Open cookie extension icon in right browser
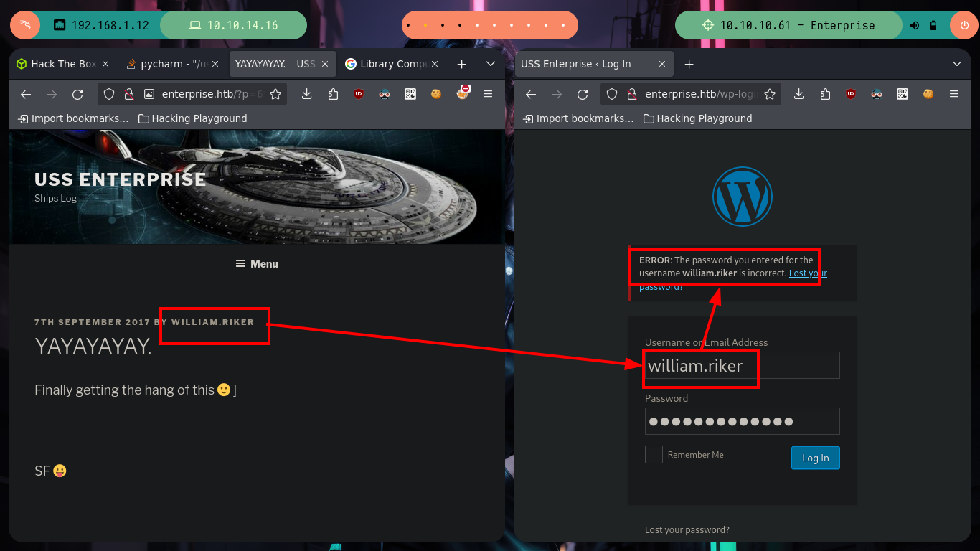980x551 pixels. click(x=928, y=94)
